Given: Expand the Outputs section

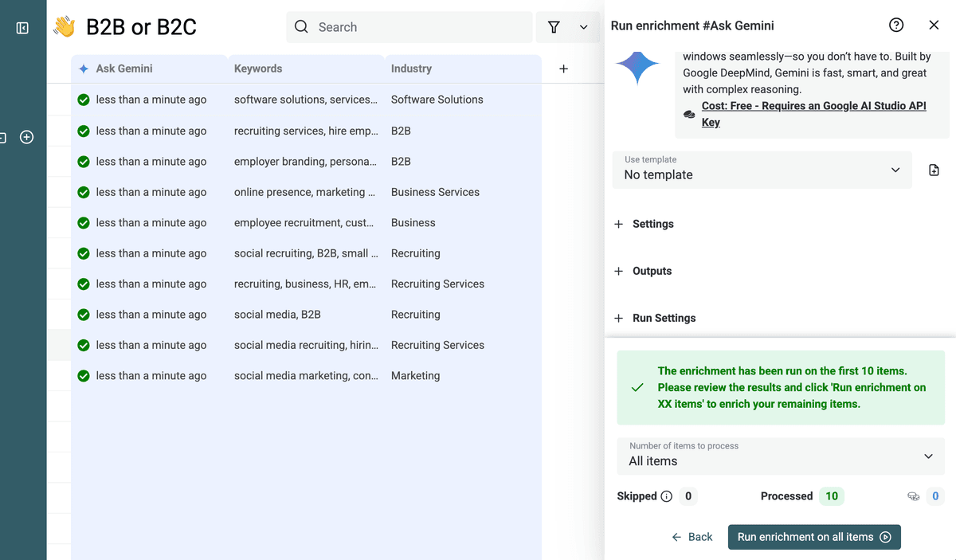Looking at the screenshot, I should tap(643, 271).
